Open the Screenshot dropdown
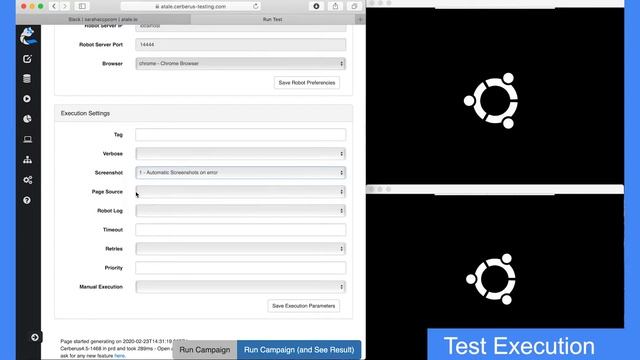Image resolution: width=640 pixels, height=360 pixels. point(240,173)
